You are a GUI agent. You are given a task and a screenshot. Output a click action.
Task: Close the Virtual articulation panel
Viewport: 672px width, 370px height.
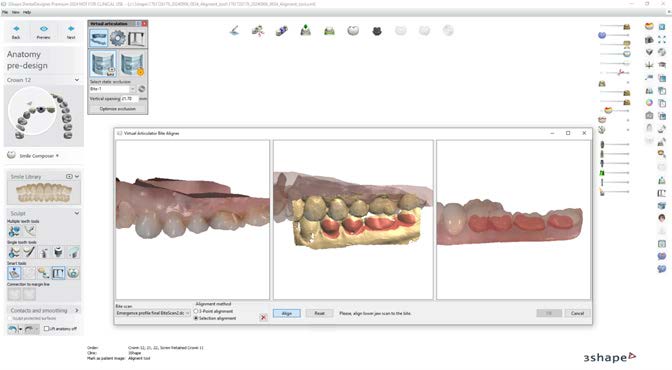tap(144, 24)
